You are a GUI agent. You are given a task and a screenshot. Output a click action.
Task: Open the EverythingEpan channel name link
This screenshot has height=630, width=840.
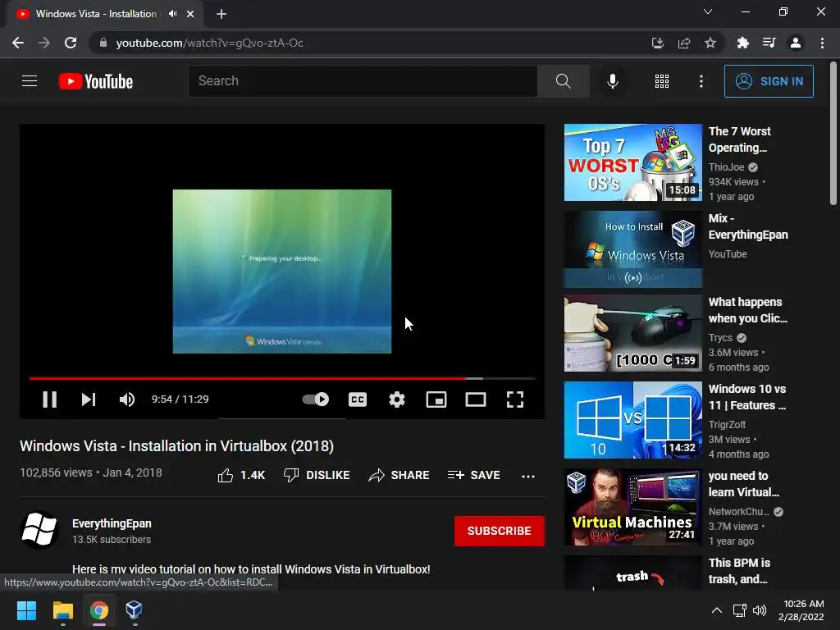point(112,523)
